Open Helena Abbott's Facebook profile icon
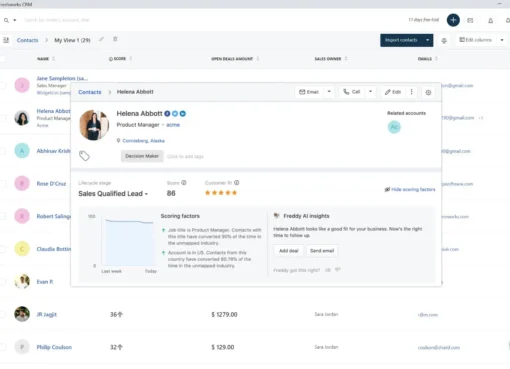This screenshot has height=369, width=510. 167,114
